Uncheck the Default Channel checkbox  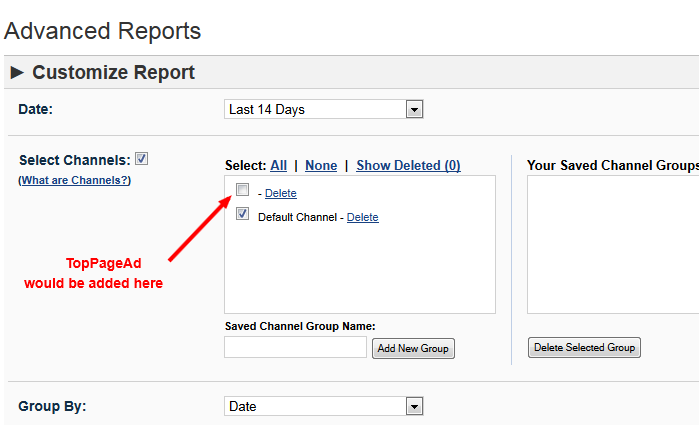242,214
